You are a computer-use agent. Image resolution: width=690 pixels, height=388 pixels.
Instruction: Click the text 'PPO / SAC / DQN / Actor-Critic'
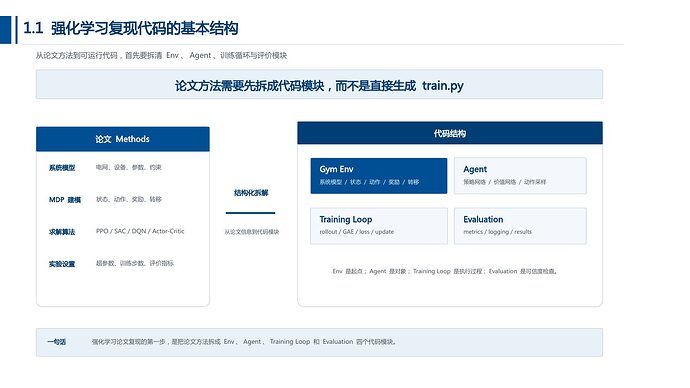click(140, 231)
